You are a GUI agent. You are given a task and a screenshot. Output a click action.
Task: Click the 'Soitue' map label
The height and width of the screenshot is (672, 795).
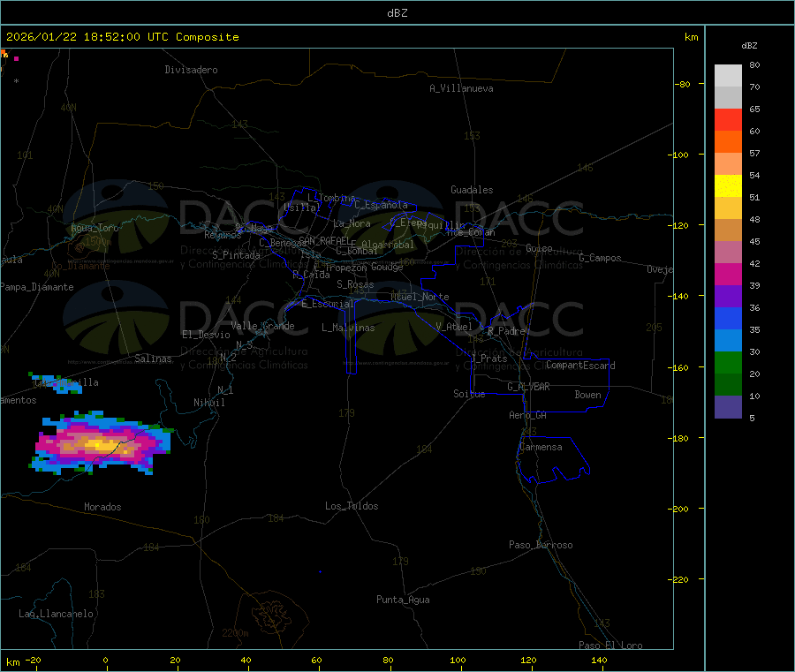tap(469, 394)
